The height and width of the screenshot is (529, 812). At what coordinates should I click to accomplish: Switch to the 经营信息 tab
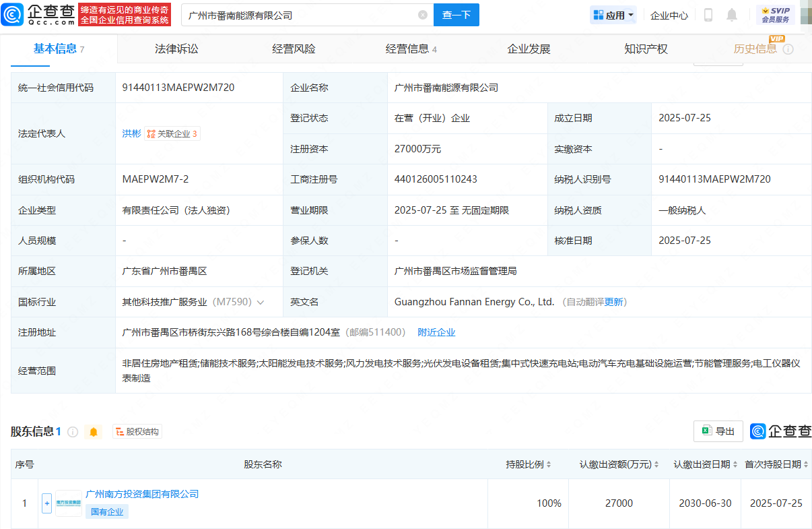(x=411, y=49)
